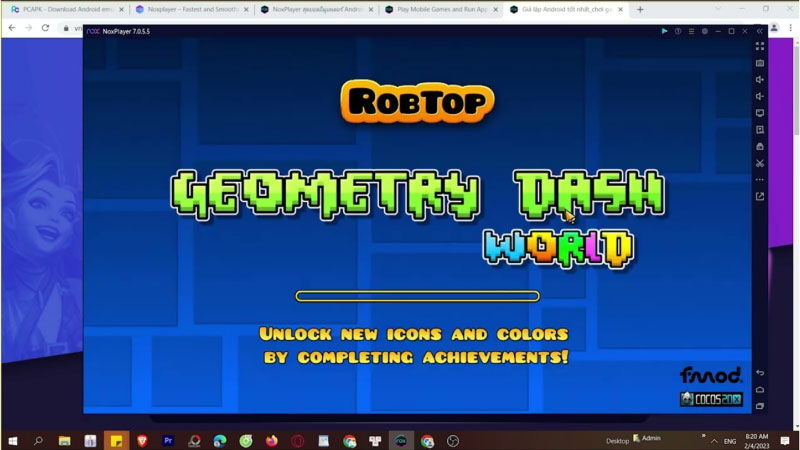The image size is (800, 450).
Task: Reload the browser page
Action: pyautogui.click(x=45, y=28)
